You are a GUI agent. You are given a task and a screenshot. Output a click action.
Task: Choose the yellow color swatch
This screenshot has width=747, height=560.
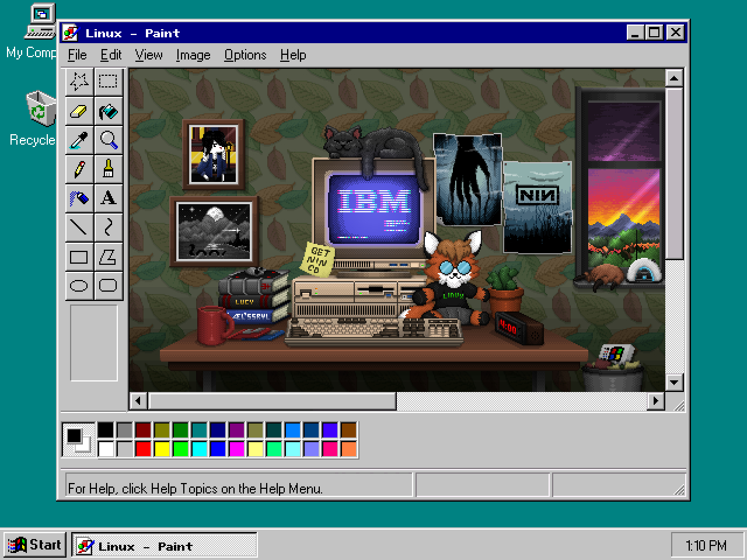pos(162,449)
